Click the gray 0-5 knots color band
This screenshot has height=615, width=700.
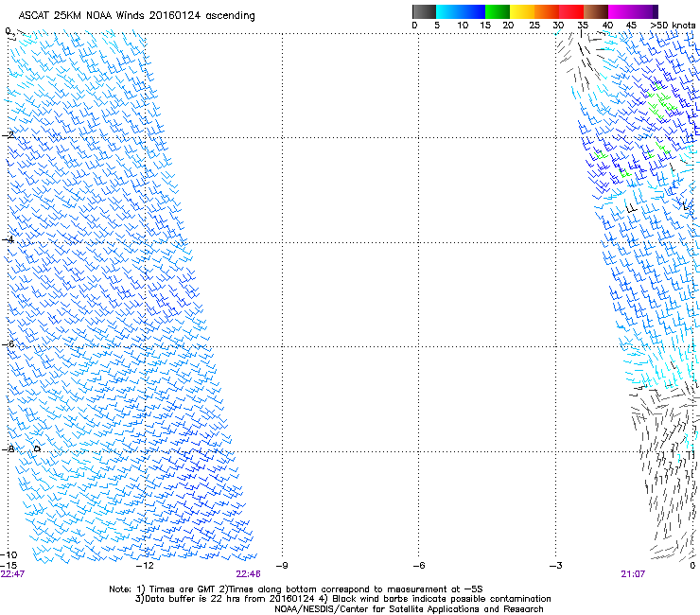424,11
